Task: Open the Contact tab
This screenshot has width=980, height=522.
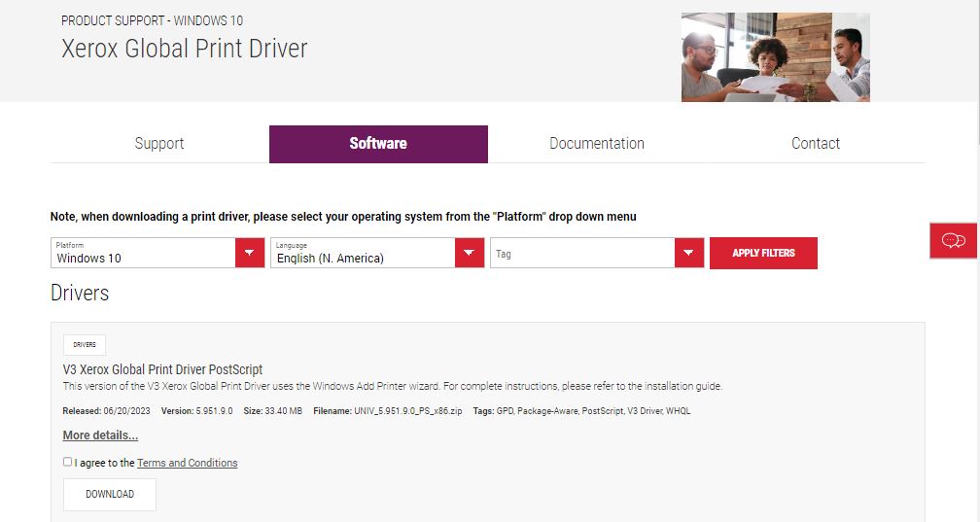Action: tap(816, 144)
